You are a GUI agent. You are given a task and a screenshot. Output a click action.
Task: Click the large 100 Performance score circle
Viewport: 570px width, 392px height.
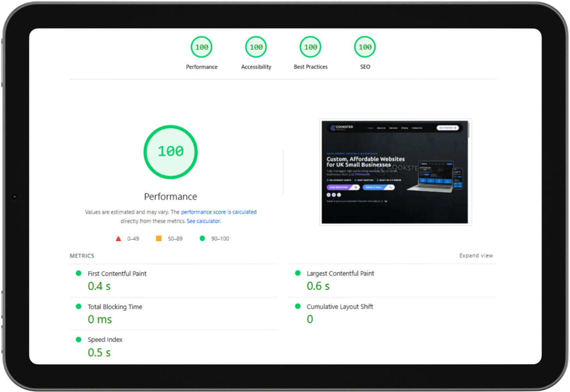171,152
